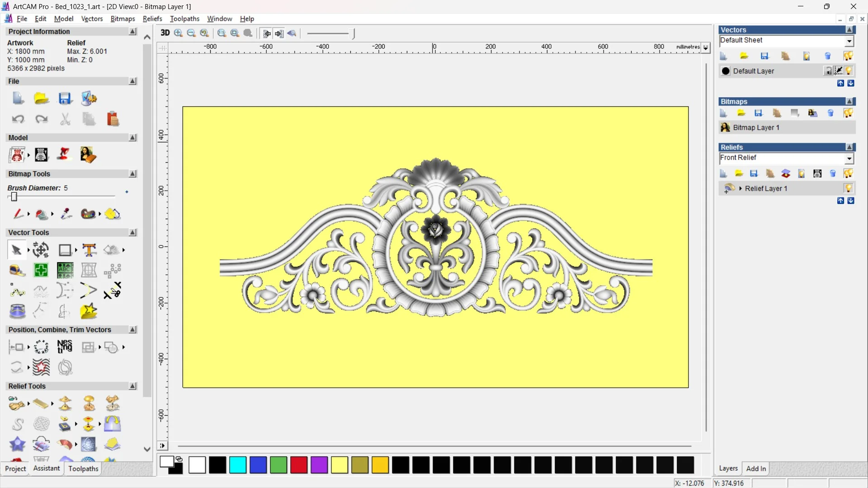Open the Default Sheet dropdown
Screen dimensions: 868x488
849,41
